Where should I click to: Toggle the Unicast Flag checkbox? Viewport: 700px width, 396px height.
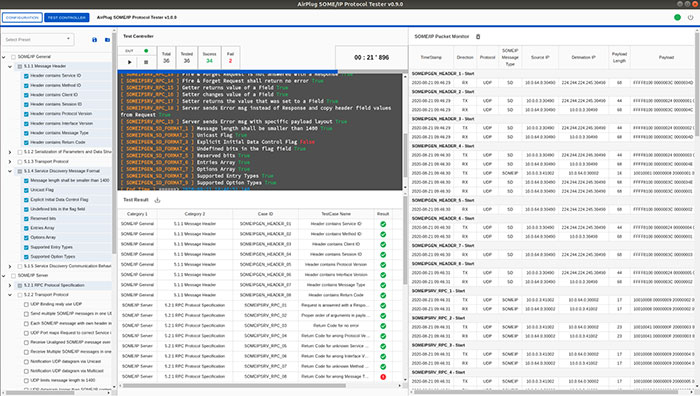tap(26, 190)
